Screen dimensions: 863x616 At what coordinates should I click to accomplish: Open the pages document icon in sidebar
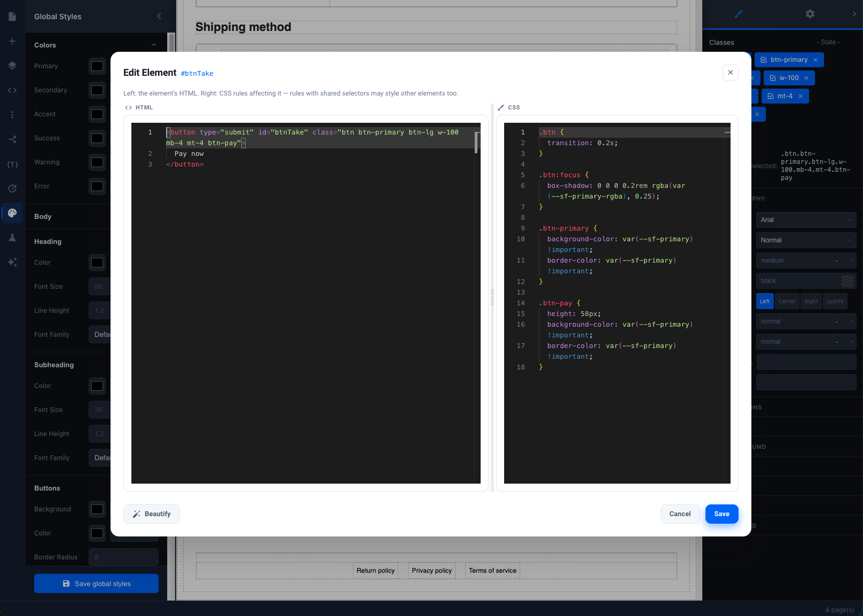click(12, 17)
